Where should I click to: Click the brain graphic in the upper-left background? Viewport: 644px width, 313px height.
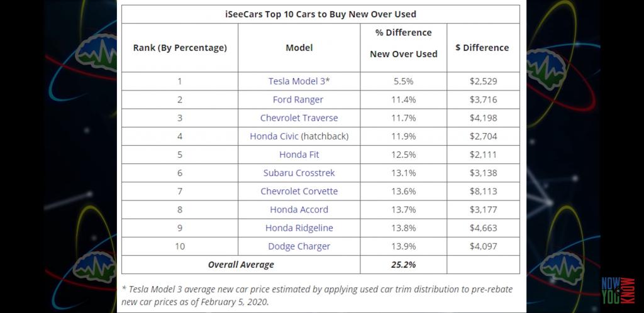click(x=96, y=52)
